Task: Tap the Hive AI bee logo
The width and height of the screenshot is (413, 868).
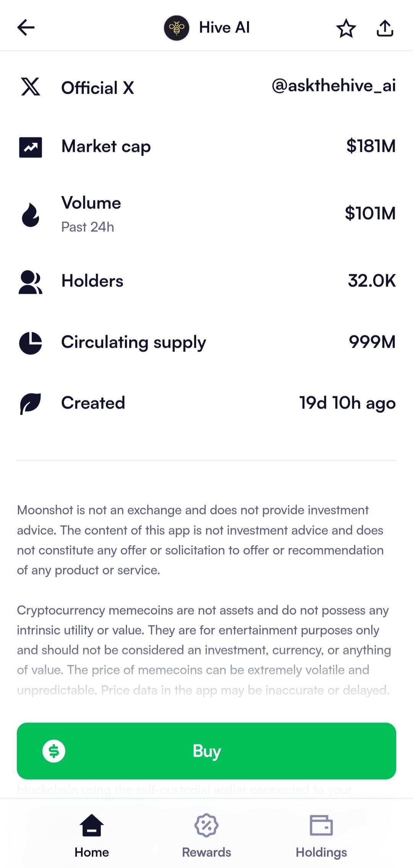Action: coord(177,28)
